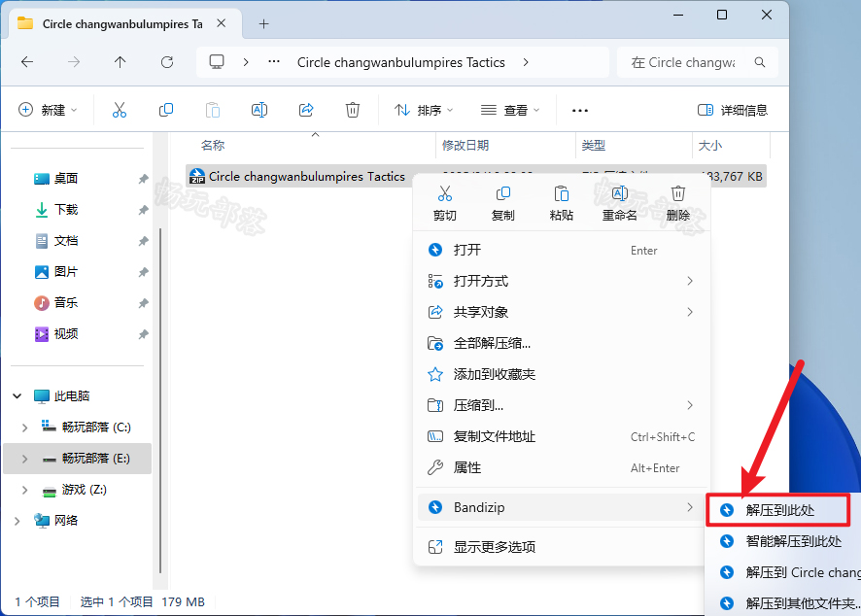Click the search magnifier icon

coord(760,62)
